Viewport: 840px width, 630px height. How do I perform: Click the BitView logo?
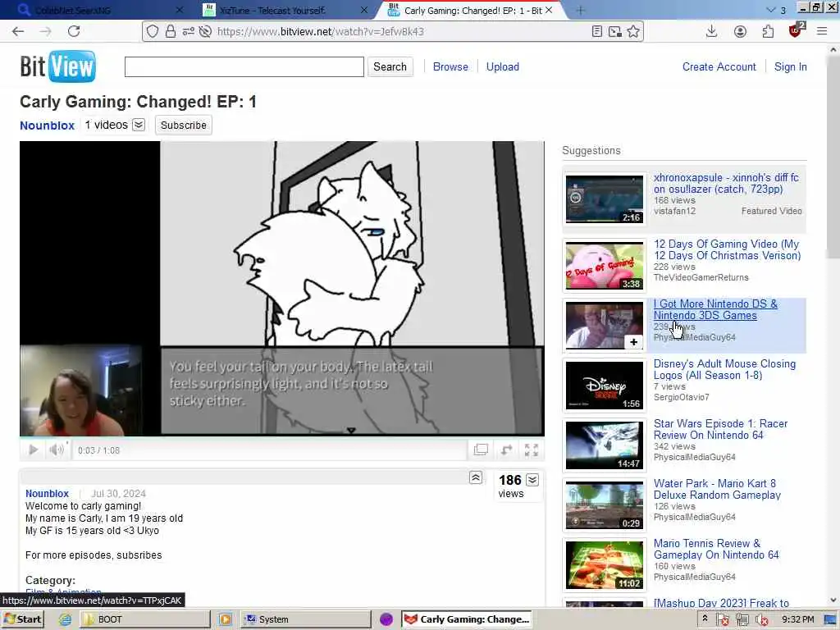pyautogui.click(x=58, y=66)
